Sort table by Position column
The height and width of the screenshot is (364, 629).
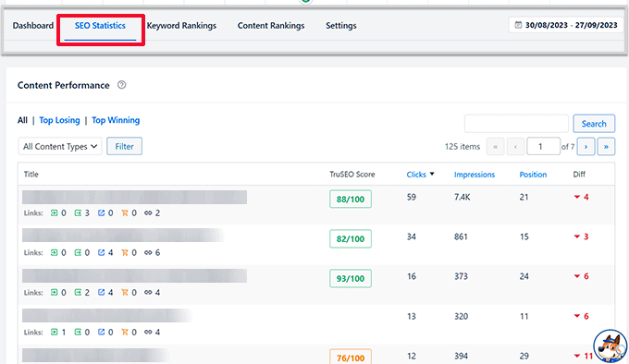pyautogui.click(x=533, y=175)
